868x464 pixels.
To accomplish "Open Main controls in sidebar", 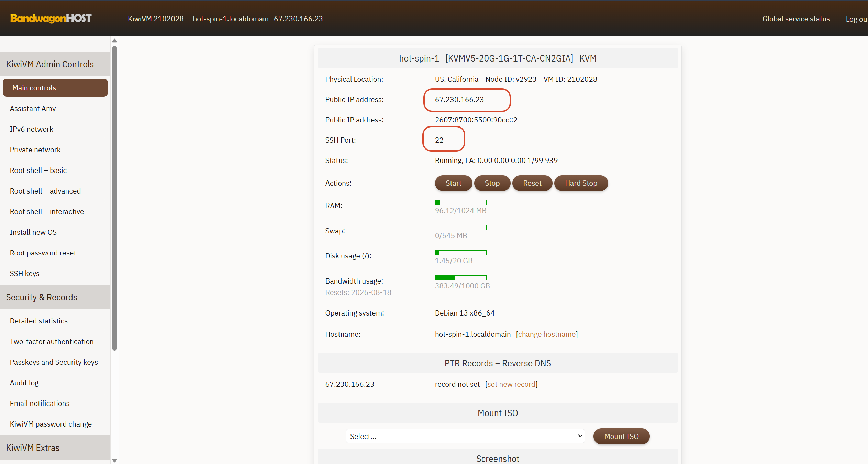I will point(55,88).
